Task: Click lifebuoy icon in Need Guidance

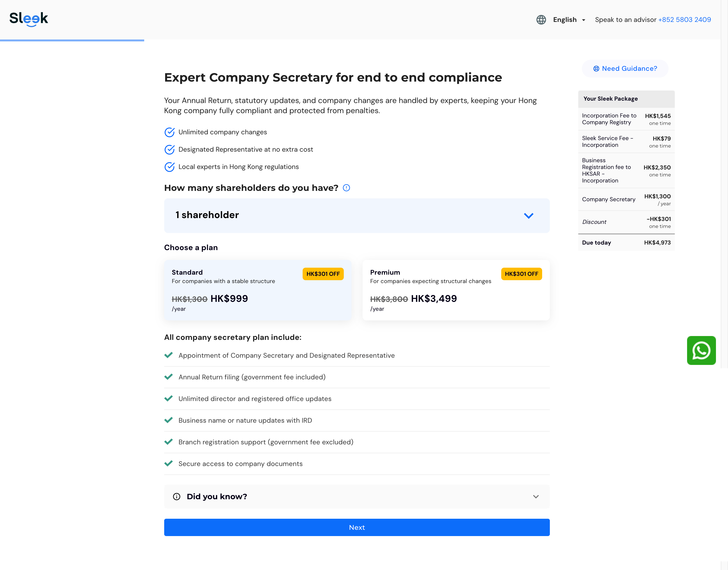Action: (596, 69)
